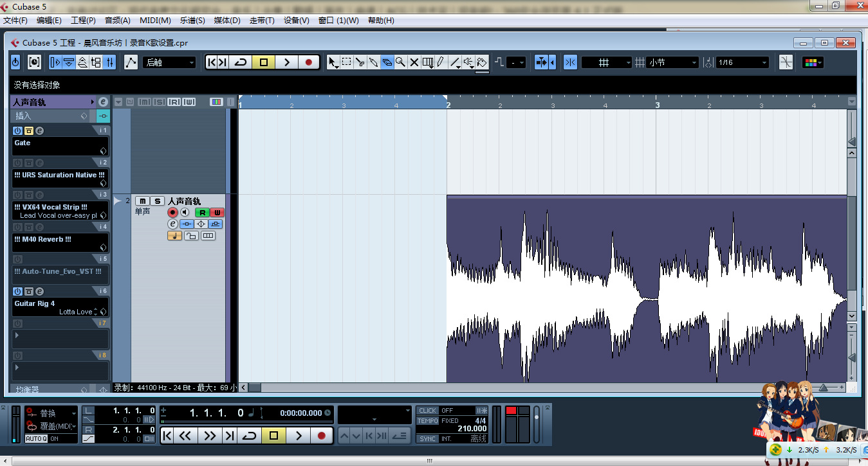868x466 pixels.
Task: Click the TEMPO button in transport panel
Action: (x=427, y=420)
